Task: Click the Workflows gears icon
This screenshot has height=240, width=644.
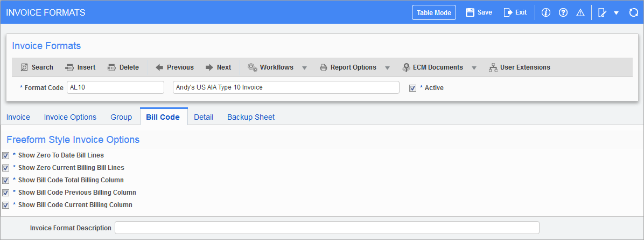Action: point(252,67)
